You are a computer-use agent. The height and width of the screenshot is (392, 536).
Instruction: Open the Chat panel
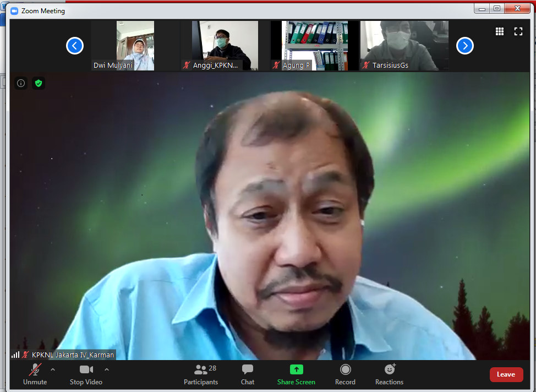tap(248, 374)
